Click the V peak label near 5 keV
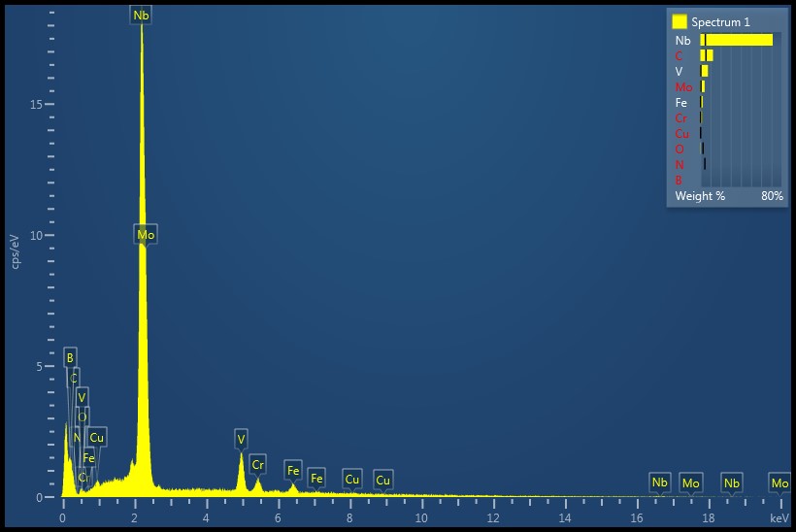The image size is (796, 532). pos(241,439)
